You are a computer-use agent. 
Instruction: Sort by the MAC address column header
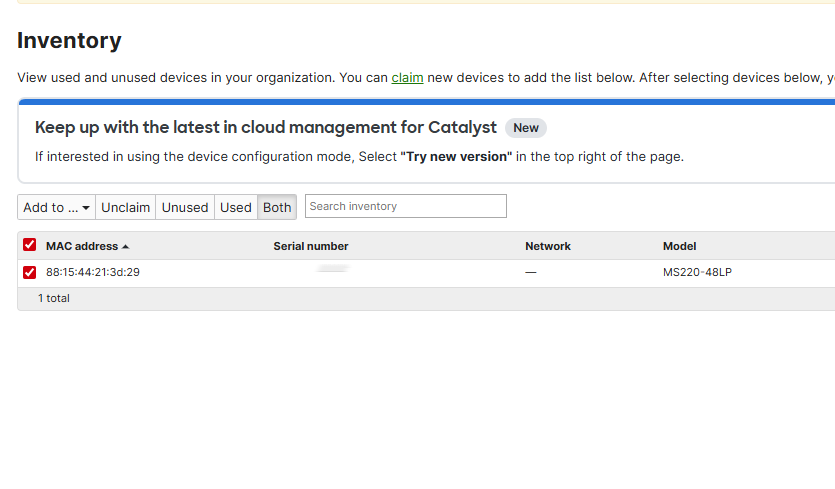click(82, 246)
